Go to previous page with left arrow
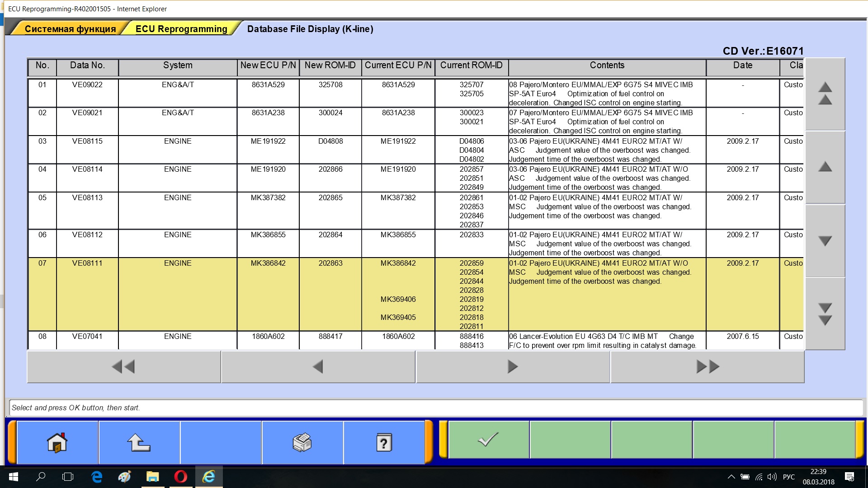Image resolution: width=868 pixels, height=488 pixels. (318, 366)
